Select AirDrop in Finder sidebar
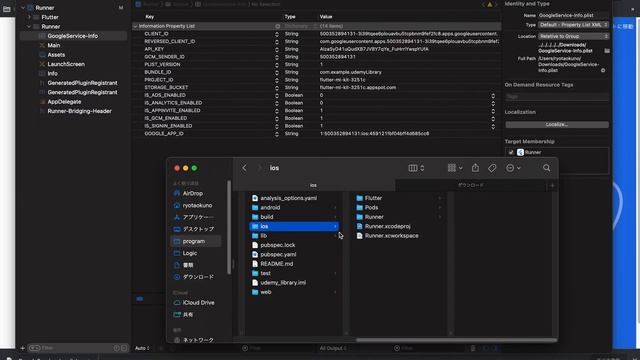 192,193
